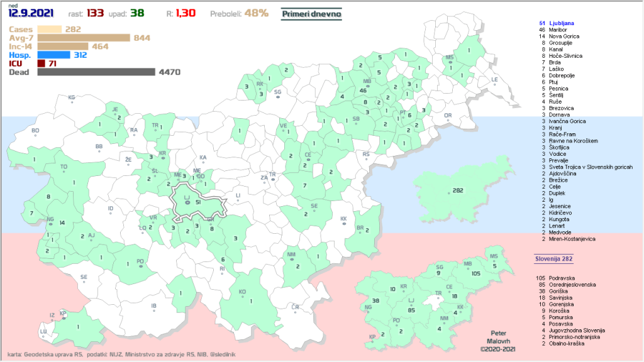The image size is (644, 362).
Task: Select the blue Hosp. bar
Action: tap(62, 55)
